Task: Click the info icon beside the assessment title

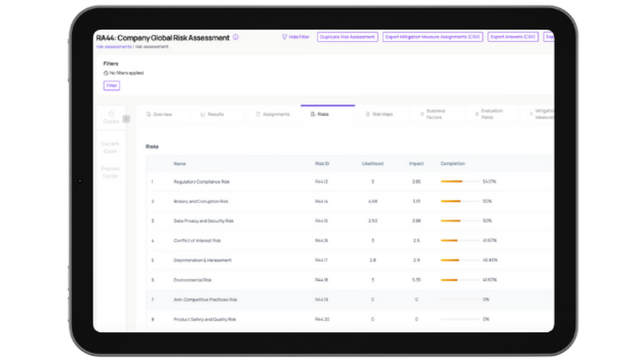Action: pos(235,37)
